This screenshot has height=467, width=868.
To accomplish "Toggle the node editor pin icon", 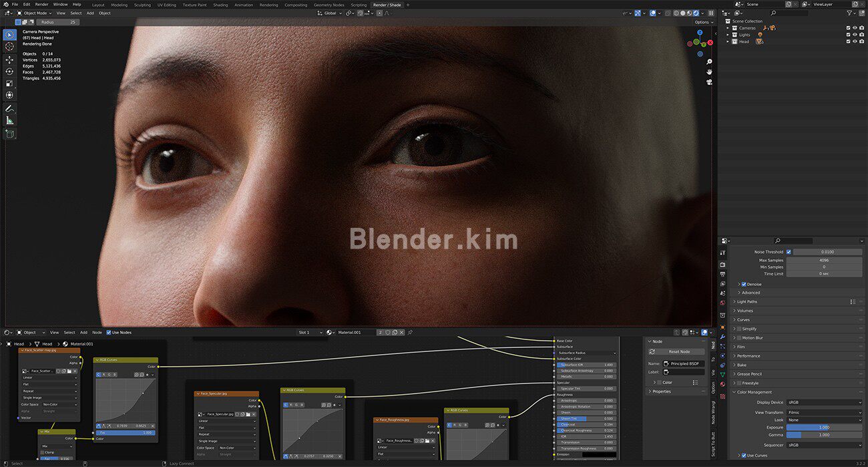I will (410, 332).
